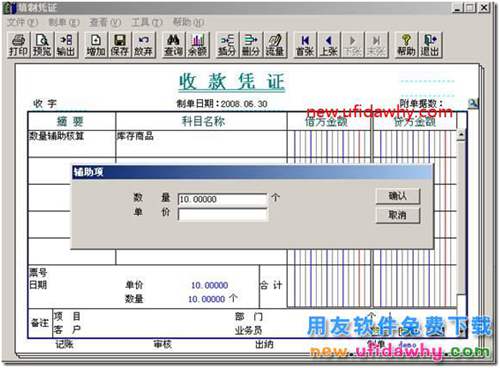This screenshot has height=368, width=500.
Task: Exit with the 退出 toolbar icon
Action: pos(430,45)
